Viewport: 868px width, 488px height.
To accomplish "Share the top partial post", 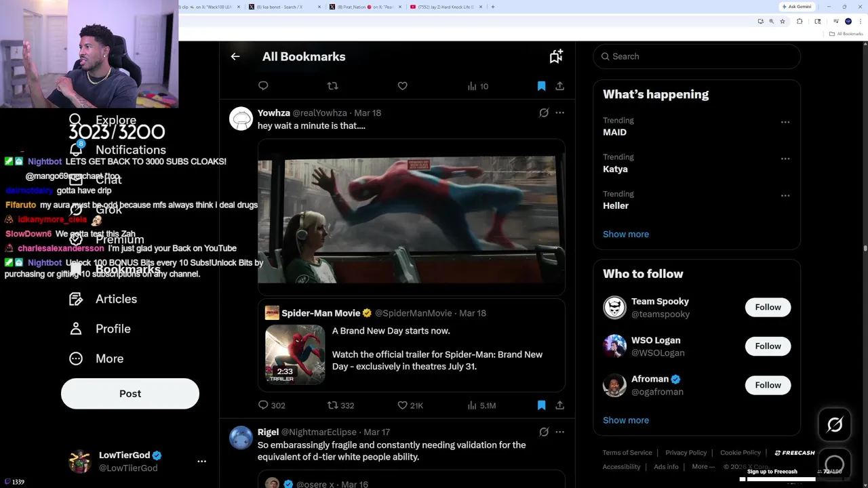I will tap(559, 86).
